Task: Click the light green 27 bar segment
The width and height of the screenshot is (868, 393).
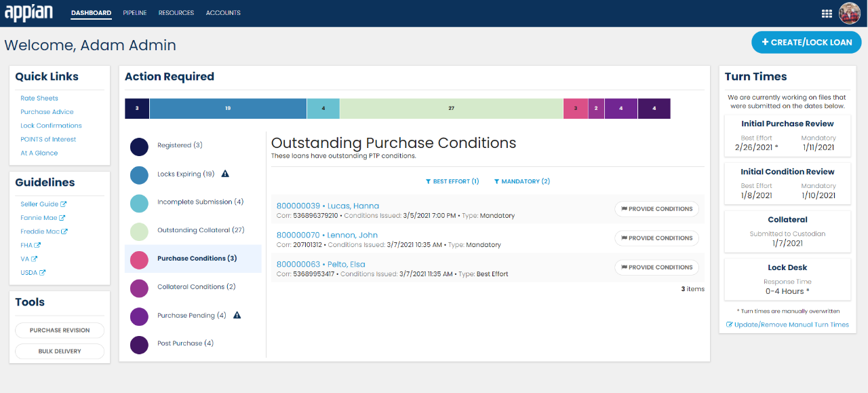Action: pyautogui.click(x=451, y=109)
